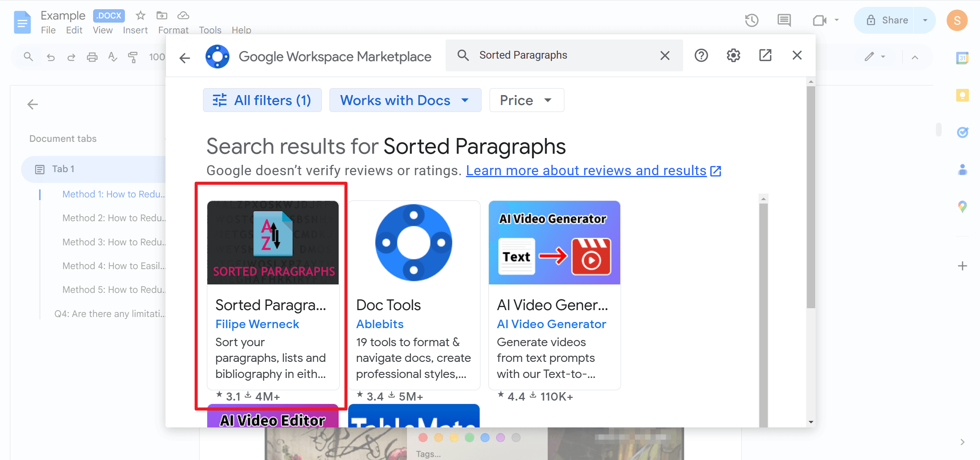The image size is (980, 460).
Task: Open the Share options arrow
Action: click(925, 20)
